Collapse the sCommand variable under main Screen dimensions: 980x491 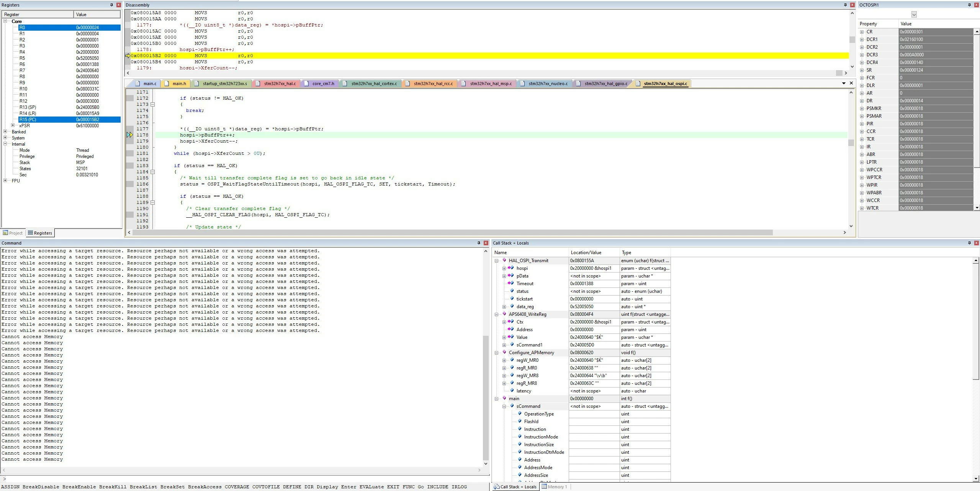coord(504,406)
